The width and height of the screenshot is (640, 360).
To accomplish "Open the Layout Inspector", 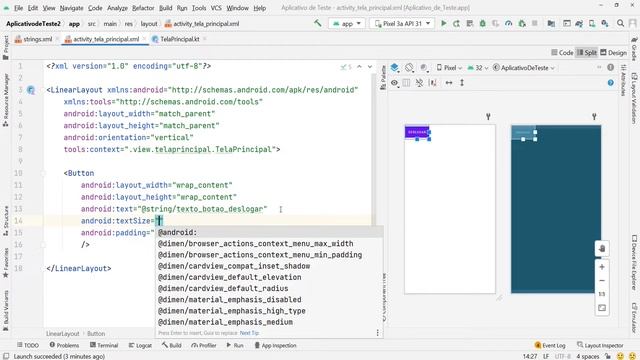I will click(x=600, y=345).
